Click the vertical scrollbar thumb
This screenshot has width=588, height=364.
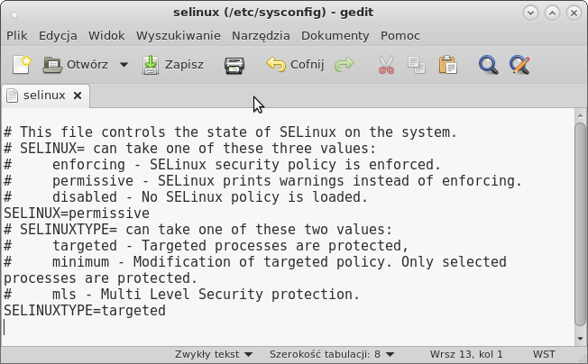[x=581, y=224]
